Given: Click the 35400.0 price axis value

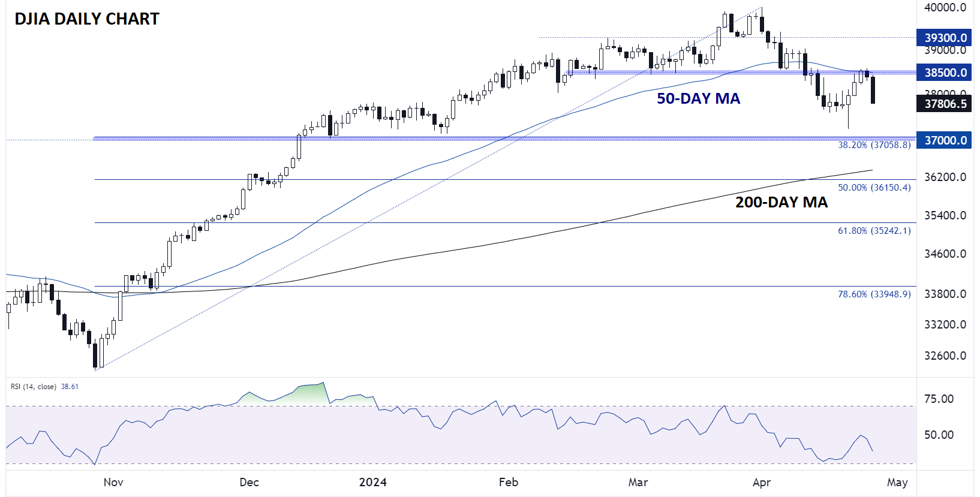Looking at the screenshot, I should (945, 216).
